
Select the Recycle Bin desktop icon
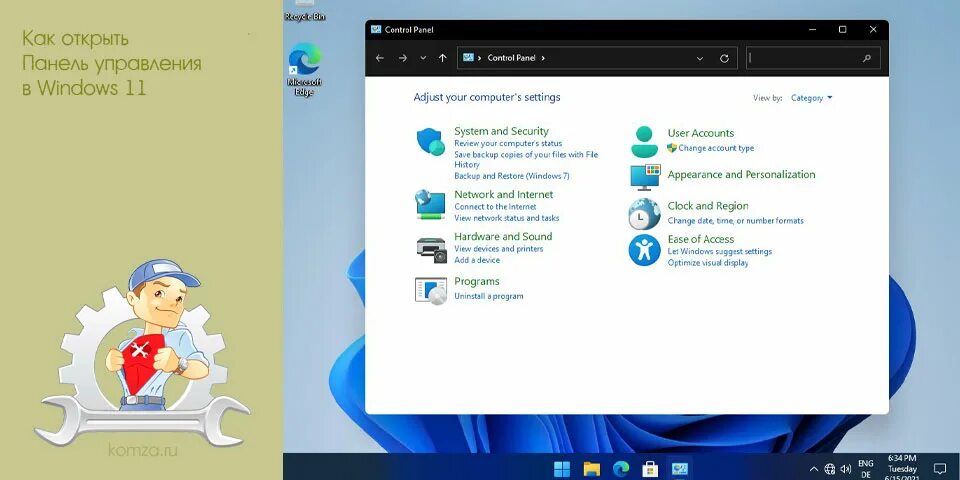click(304, 10)
